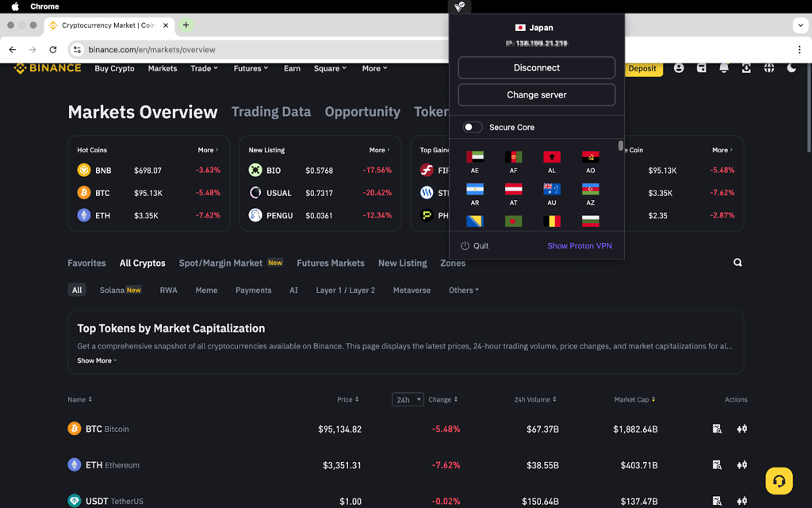Click the Proton VPN menu bar icon
The height and width of the screenshot is (508, 812).
459,6
